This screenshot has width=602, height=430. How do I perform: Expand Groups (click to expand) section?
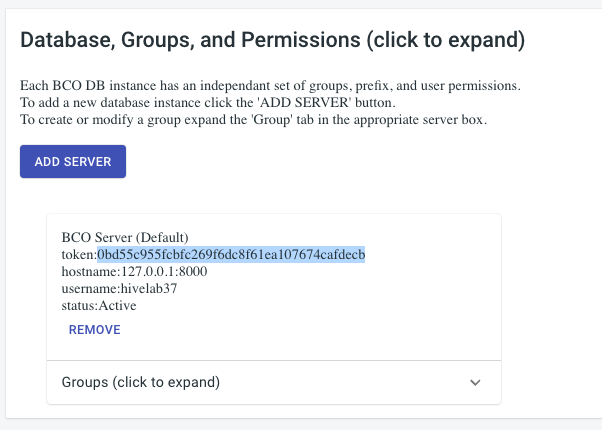click(x=274, y=382)
